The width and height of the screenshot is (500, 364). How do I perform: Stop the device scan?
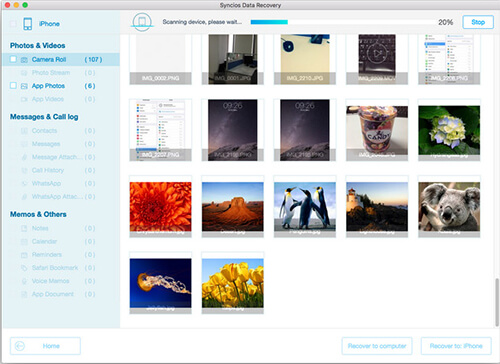(478, 22)
